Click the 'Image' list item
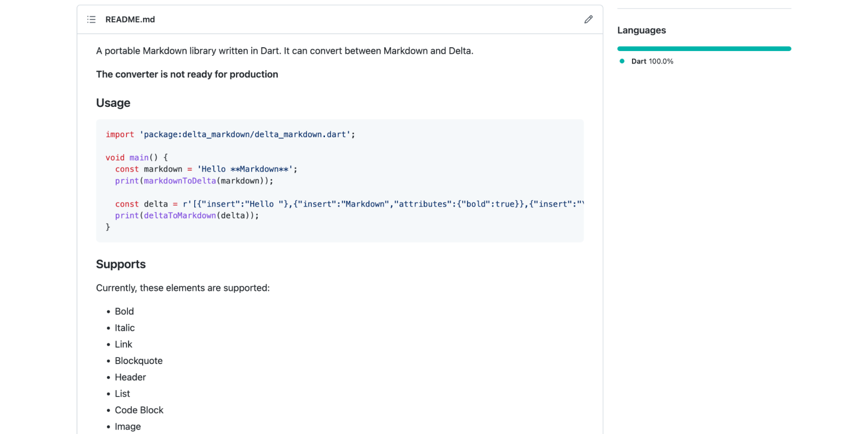This screenshot has height=434, width=868. (x=128, y=427)
